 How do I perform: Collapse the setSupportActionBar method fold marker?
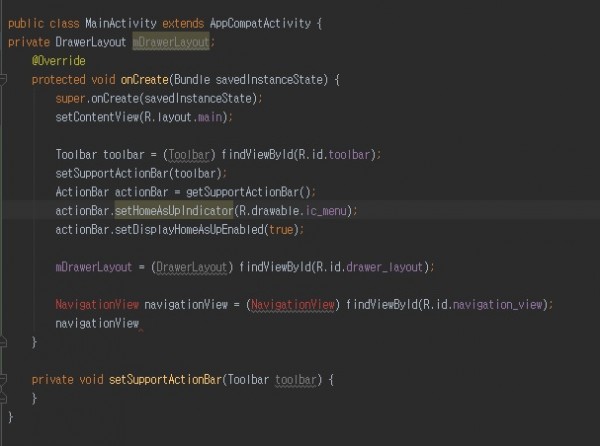pyautogui.click(x=3, y=379)
